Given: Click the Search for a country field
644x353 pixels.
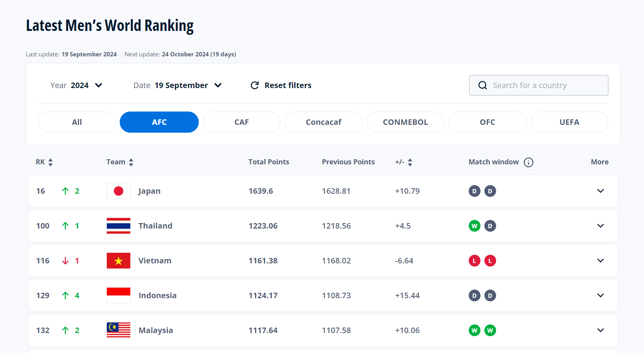Looking at the screenshot, I should coord(544,85).
